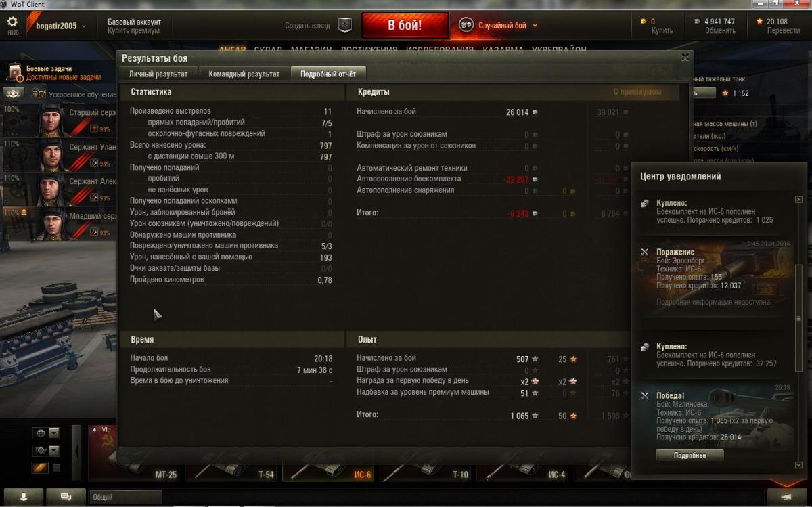Switch to the Личный результат tab

pyautogui.click(x=158, y=74)
